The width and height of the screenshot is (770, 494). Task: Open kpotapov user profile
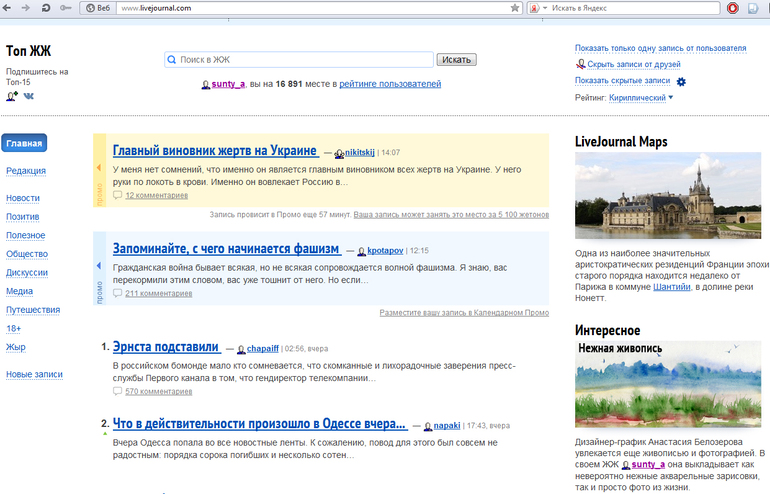coord(385,250)
